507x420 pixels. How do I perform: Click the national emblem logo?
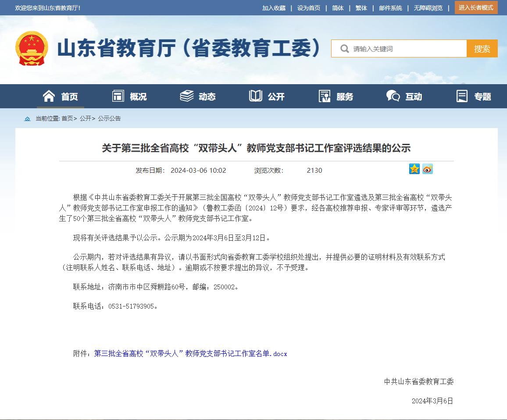tap(32, 48)
